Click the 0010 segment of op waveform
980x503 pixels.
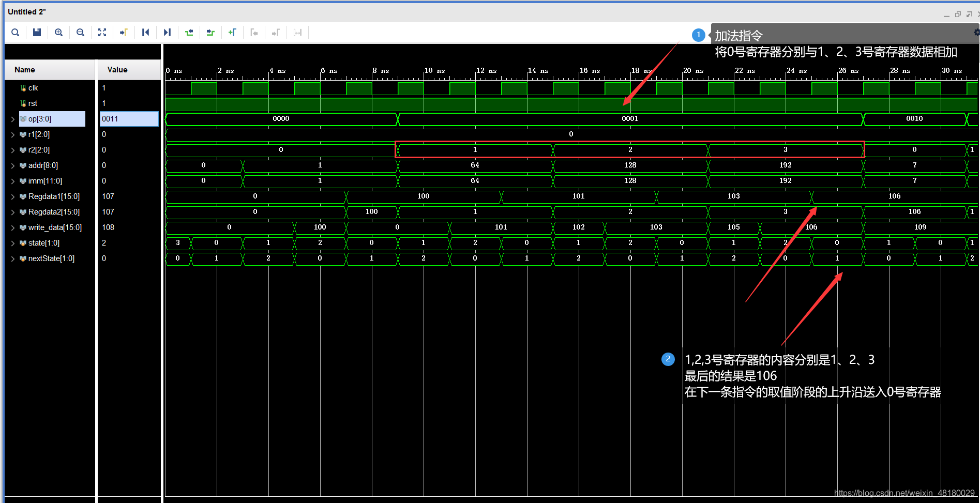(x=914, y=119)
